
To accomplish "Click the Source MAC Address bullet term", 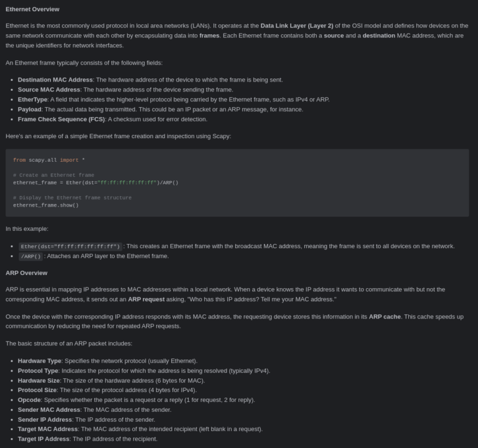I will [49, 90].
